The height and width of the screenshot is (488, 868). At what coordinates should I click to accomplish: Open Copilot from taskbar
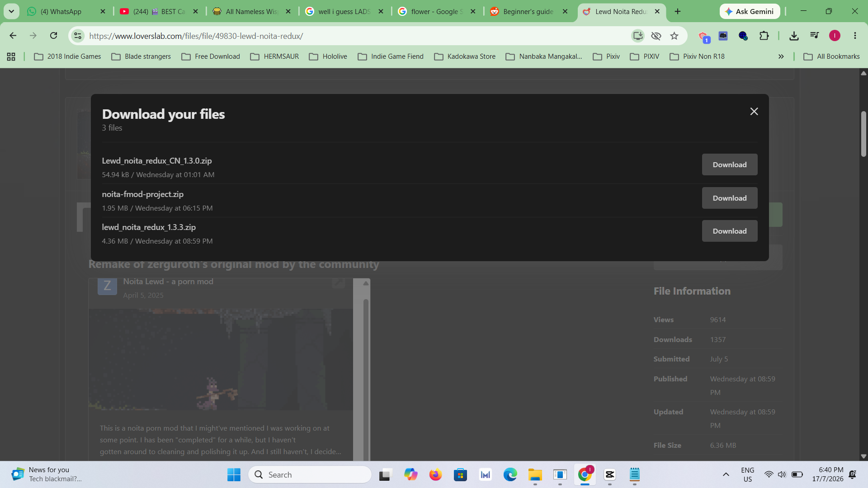pyautogui.click(x=410, y=474)
